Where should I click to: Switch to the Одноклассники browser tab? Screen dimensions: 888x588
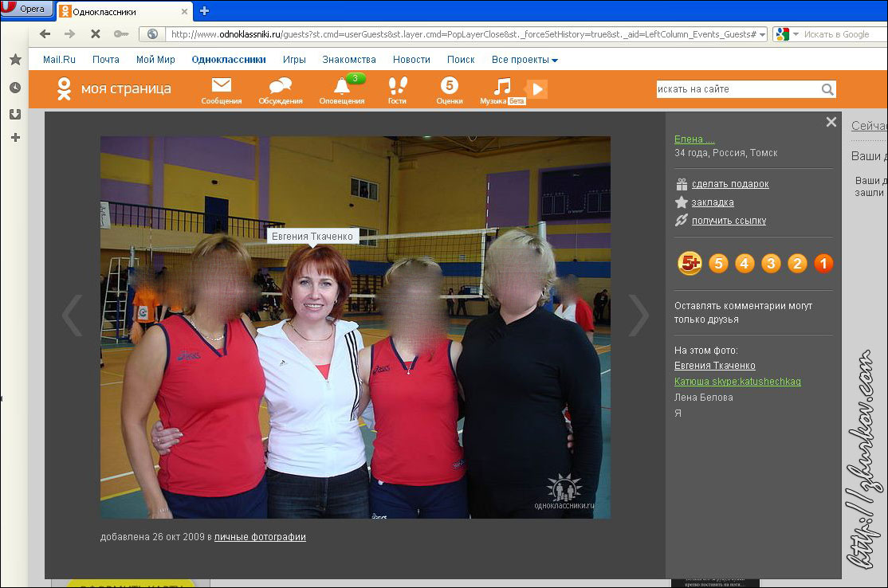click(124, 11)
